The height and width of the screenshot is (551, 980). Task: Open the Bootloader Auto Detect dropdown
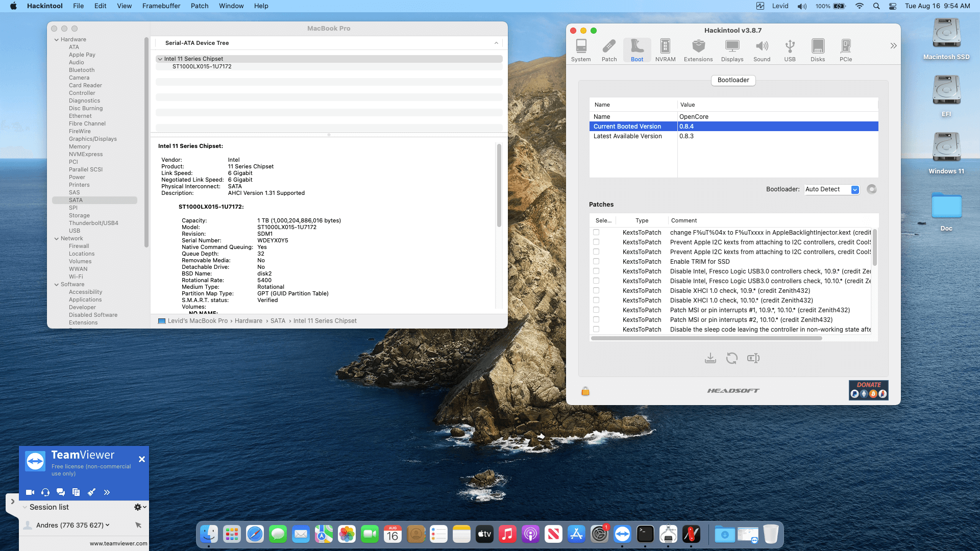click(832, 189)
